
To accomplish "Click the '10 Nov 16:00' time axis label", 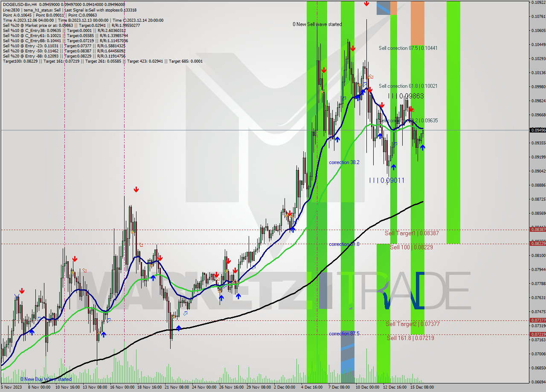I will 67,388.
